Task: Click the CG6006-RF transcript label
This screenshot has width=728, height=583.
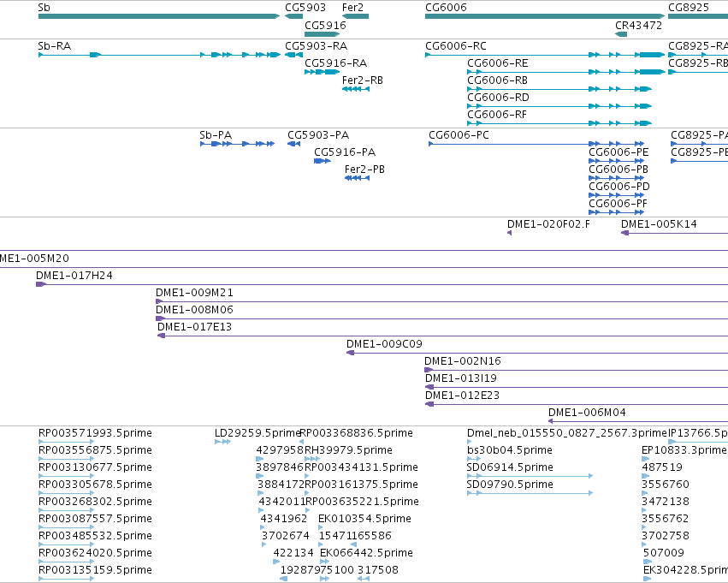Action: tap(497, 115)
